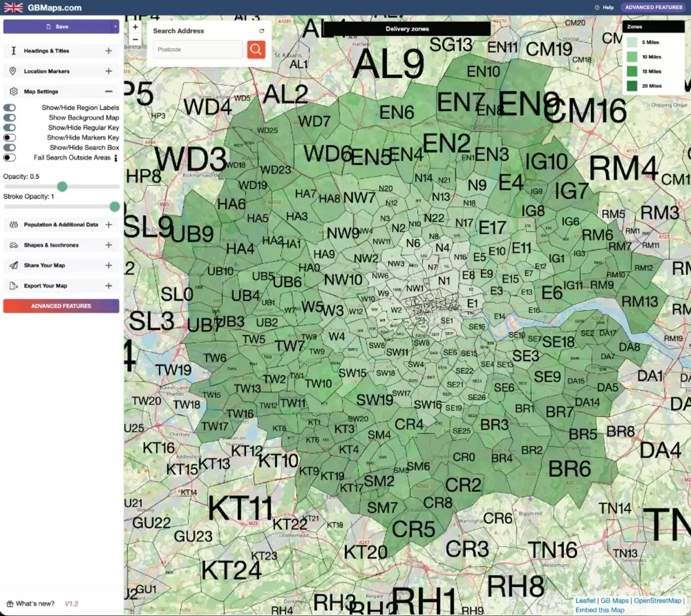Click the 20 Miles legend color swatch
Image resolution: width=691 pixels, height=616 pixels.
pyautogui.click(x=632, y=86)
